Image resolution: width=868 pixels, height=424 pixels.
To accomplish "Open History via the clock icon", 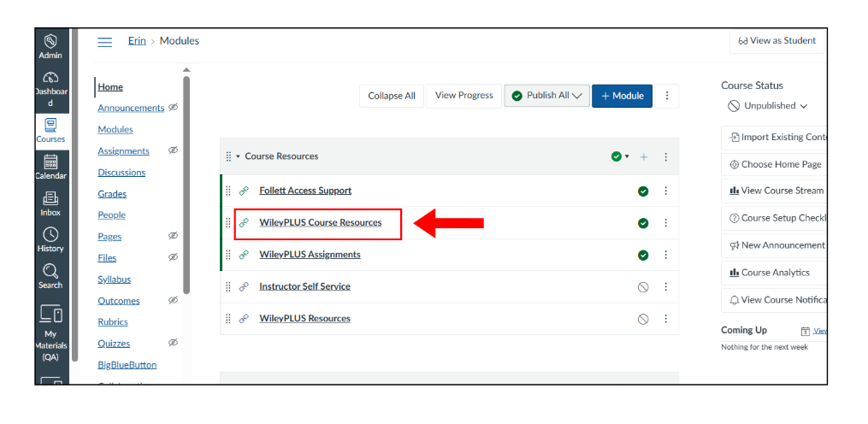I will 50,235.
